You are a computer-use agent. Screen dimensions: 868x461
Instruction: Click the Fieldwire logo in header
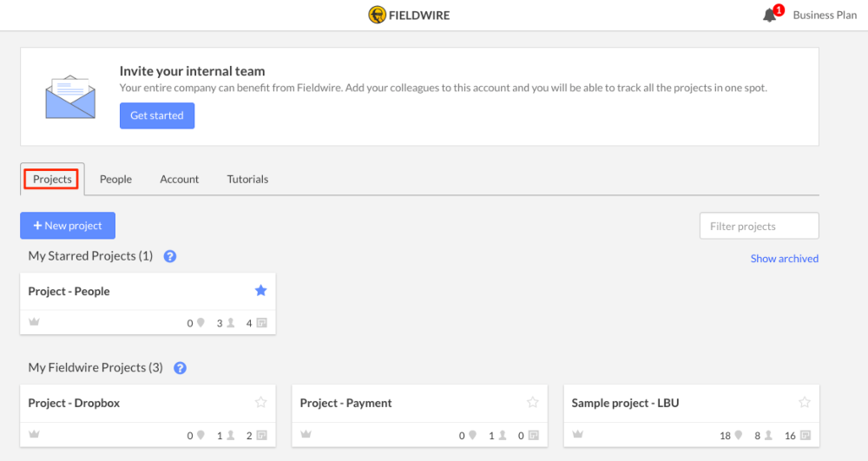click(x=409, y=15)
